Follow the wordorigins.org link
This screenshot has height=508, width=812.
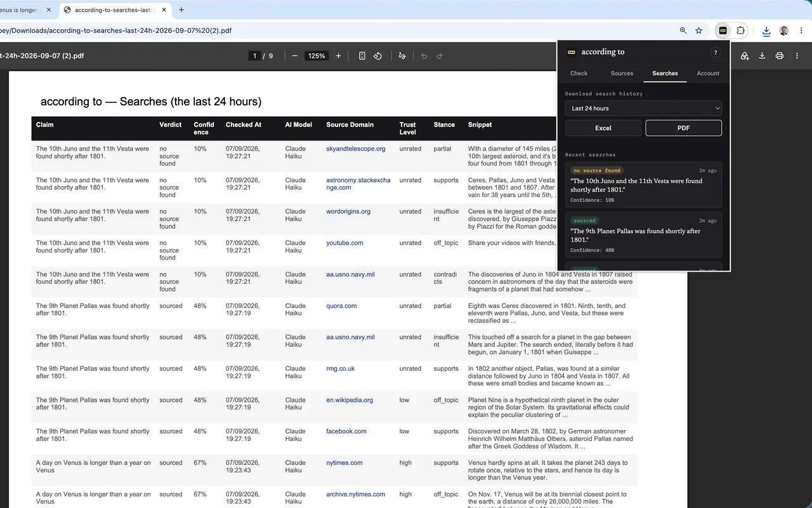click(x=348, y=211)
